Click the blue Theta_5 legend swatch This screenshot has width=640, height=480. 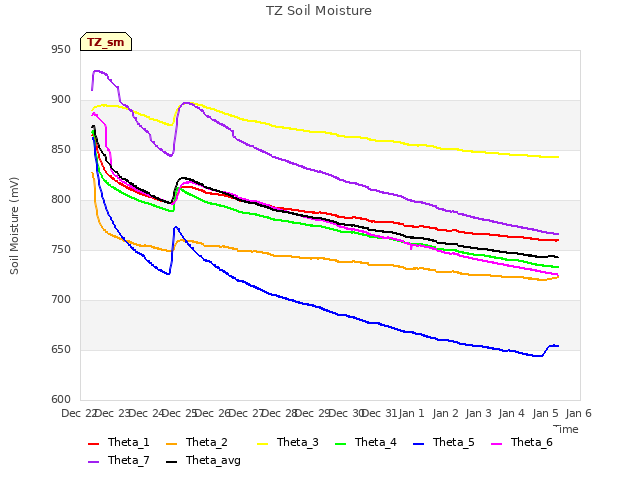(418, 444)
